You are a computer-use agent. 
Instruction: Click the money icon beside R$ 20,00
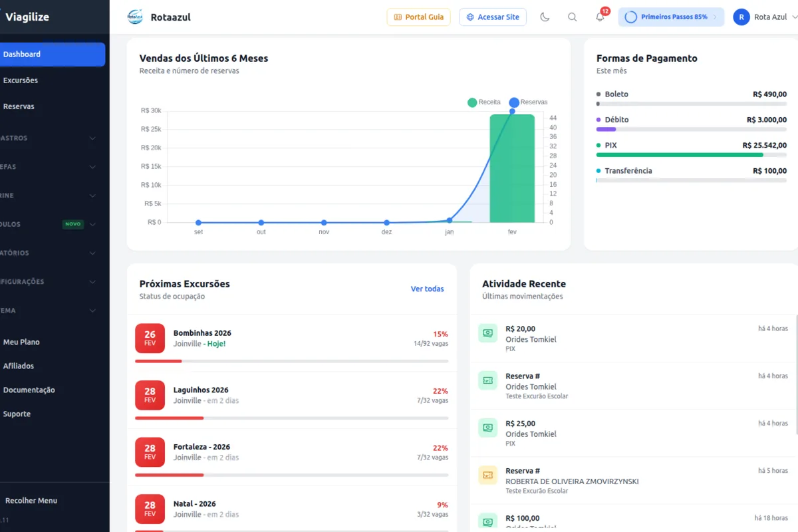click(487, 333)
